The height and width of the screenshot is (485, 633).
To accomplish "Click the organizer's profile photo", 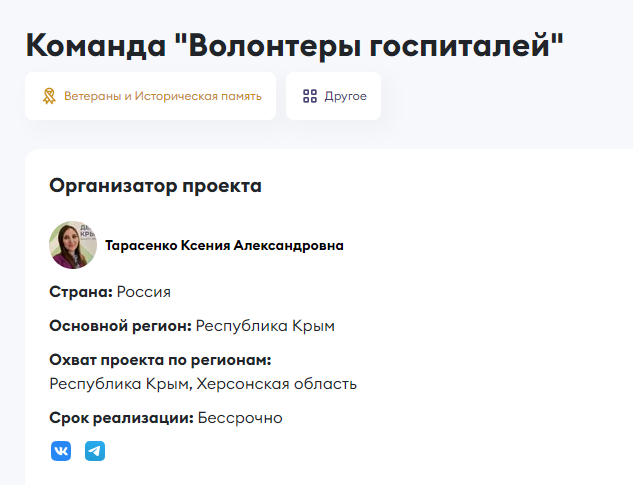I will coord(73,245).
